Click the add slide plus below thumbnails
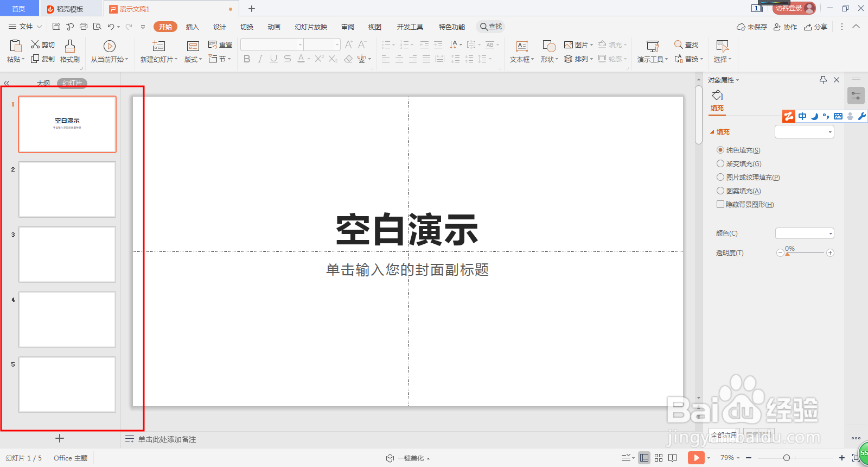 point(60,438)
